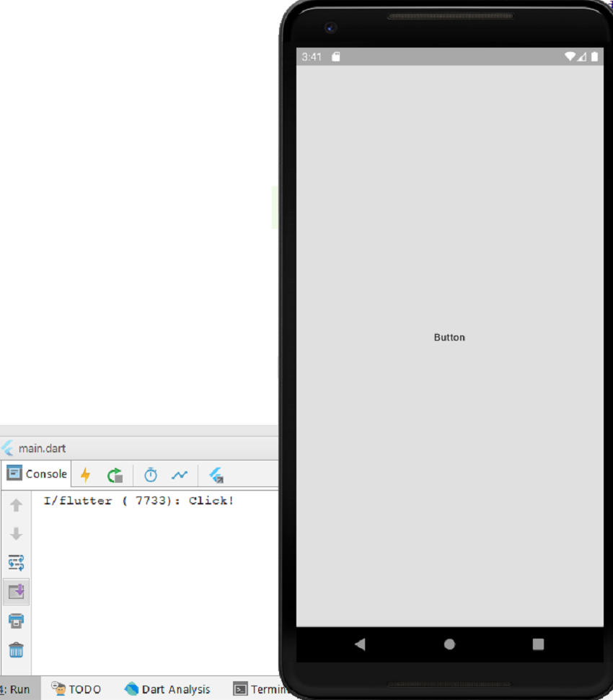Clear the console using the trash icon
The width and height of the screenshot is (613, 700).
(17, 649)
